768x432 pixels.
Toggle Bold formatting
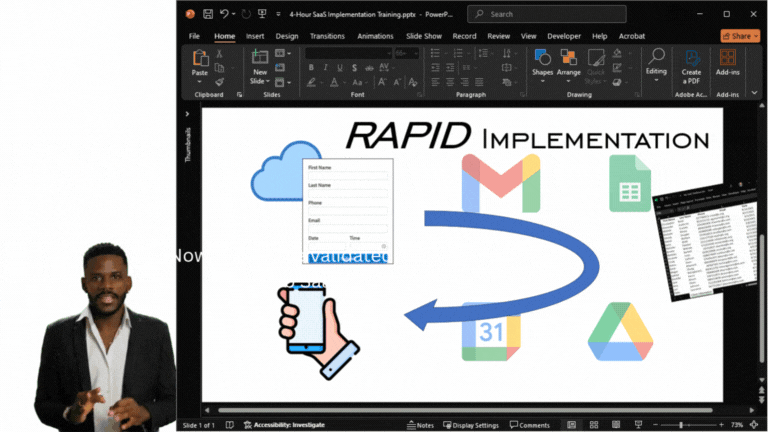[311, 68]
